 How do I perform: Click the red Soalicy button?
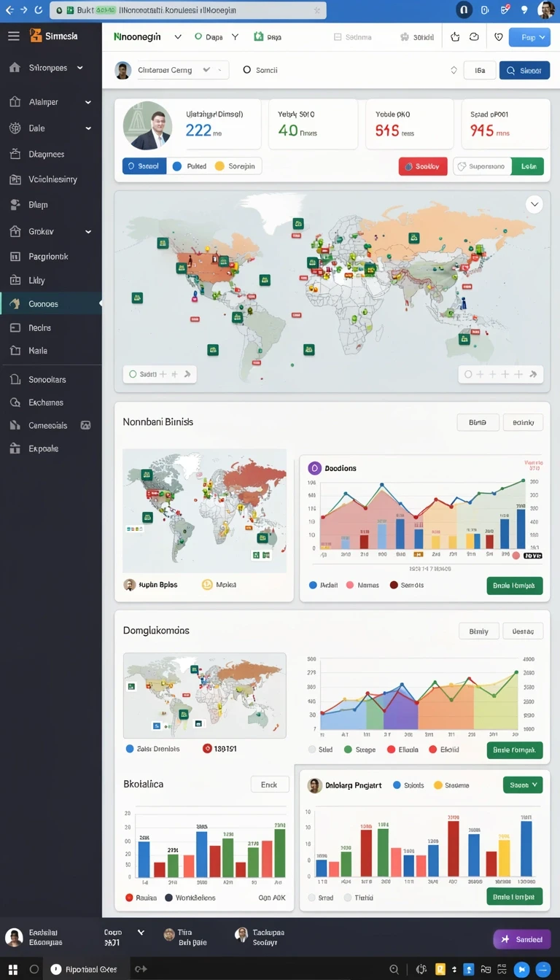[x=423, y=166]
